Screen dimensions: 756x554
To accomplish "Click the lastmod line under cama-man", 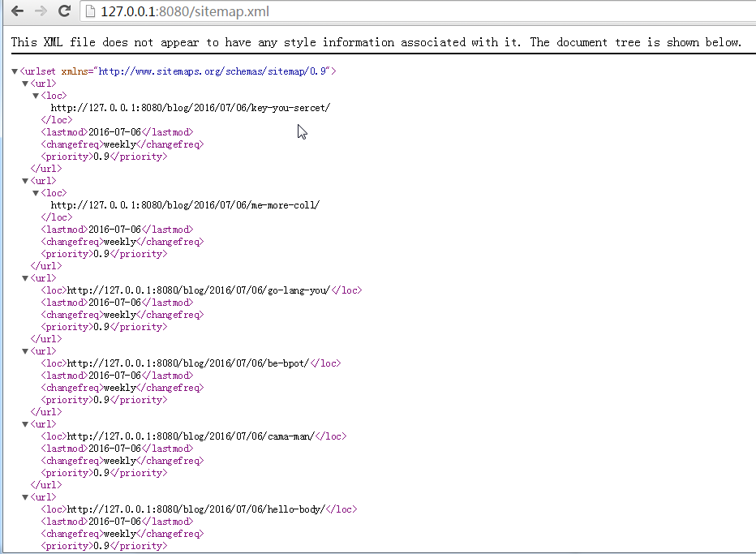I will pos(117,449).
